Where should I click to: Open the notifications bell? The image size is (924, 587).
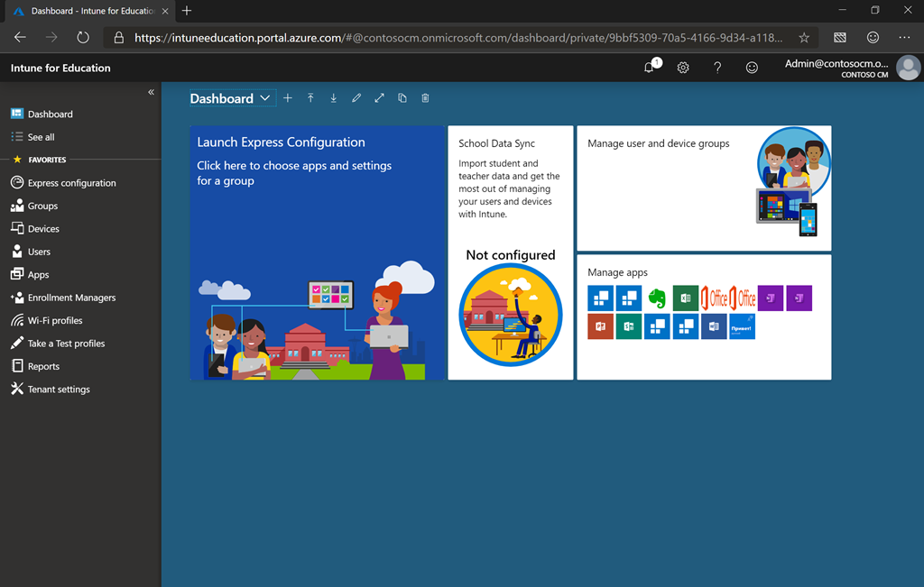(x=648, y=68)
